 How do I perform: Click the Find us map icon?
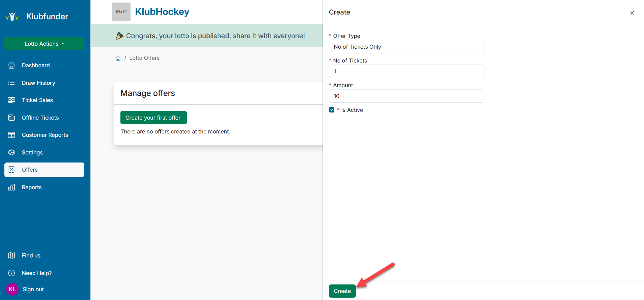click(11, 255)
